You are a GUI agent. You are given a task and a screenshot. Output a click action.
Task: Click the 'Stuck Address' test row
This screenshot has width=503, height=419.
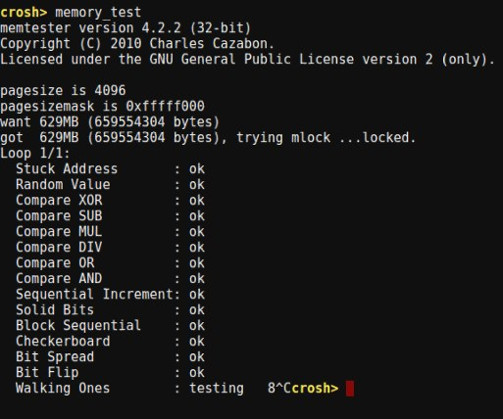(110, 169)
